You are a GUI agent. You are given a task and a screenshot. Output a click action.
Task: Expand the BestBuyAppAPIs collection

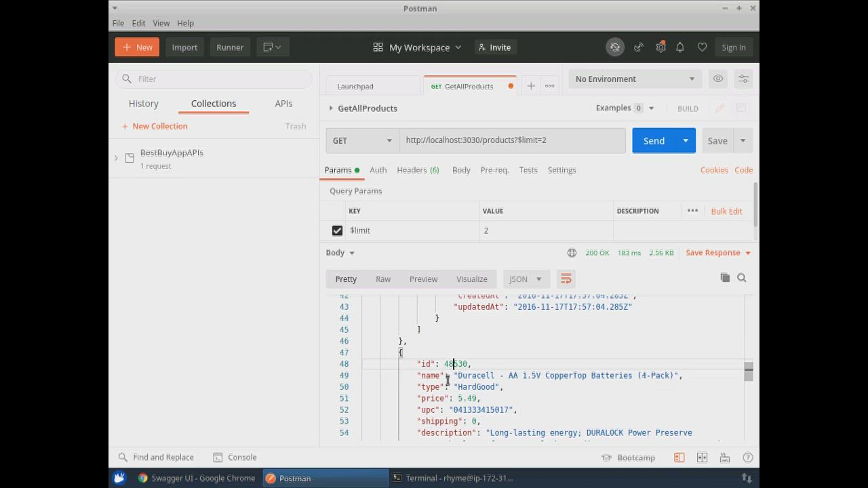[116, 158]
